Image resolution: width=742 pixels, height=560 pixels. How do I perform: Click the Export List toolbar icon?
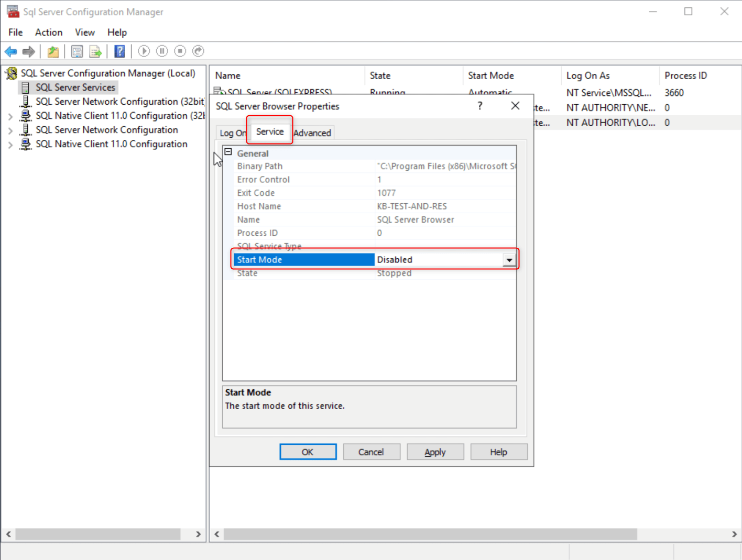(x=95, y=51)
